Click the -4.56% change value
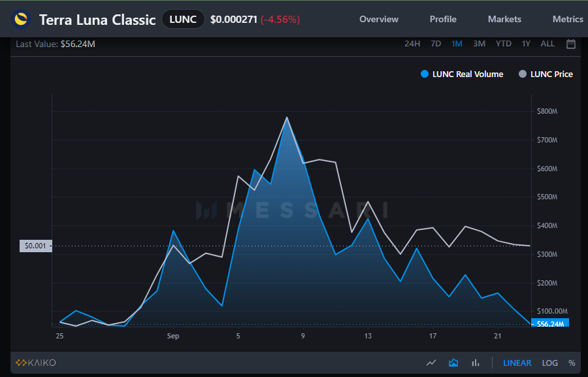The width and height of the screenshot is (588, 377). tap(280, 20)
